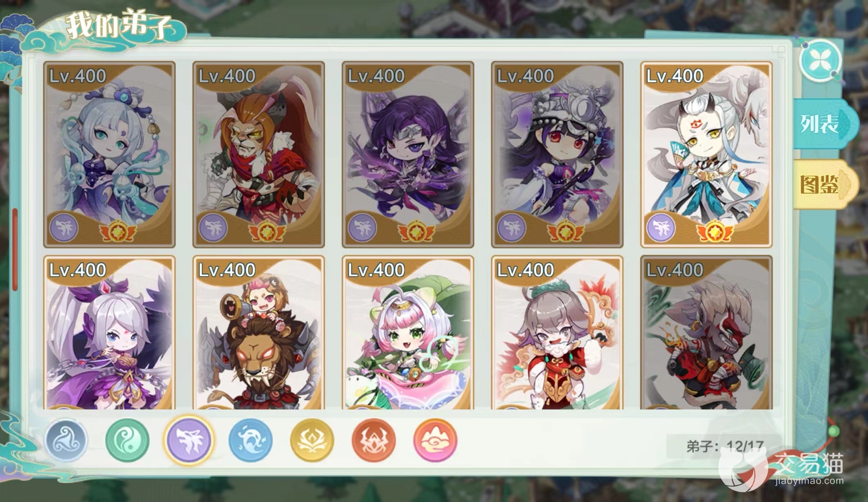Select the pink-haired girl with leaf disciple card
This screenshot has width=868, height=502.
(408, 333)
